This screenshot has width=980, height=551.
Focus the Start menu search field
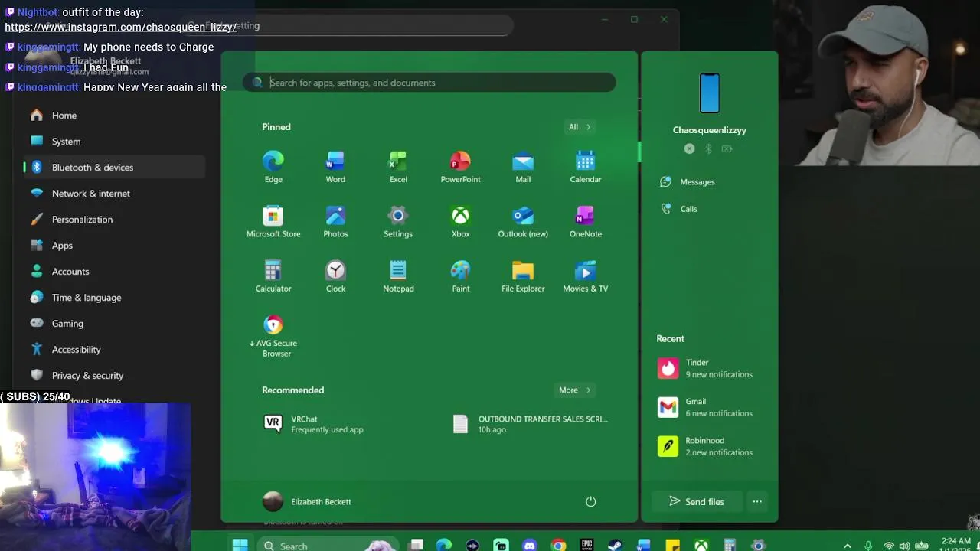tap(430, 83)
